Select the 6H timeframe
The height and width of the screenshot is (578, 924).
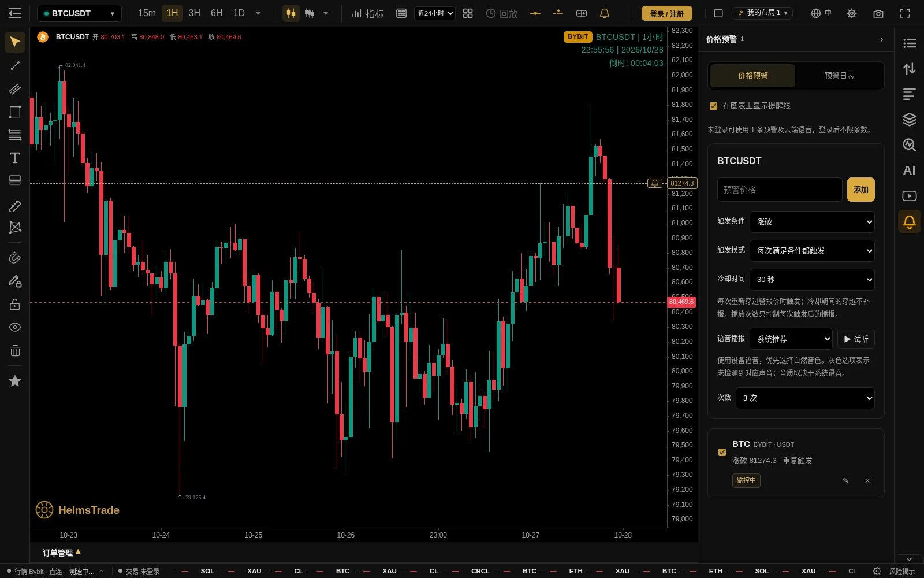pos(217,13)
